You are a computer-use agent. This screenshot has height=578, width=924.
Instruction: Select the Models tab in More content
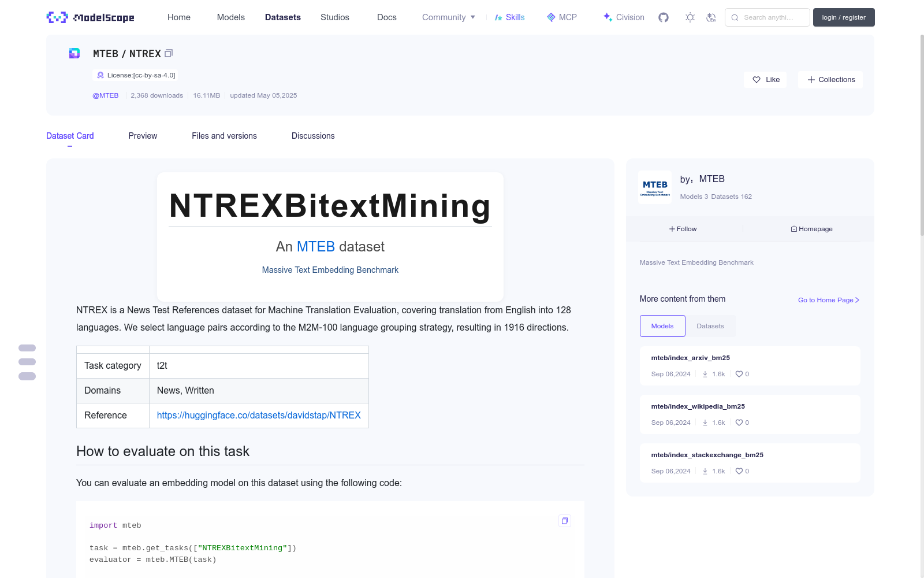[662, 326]
